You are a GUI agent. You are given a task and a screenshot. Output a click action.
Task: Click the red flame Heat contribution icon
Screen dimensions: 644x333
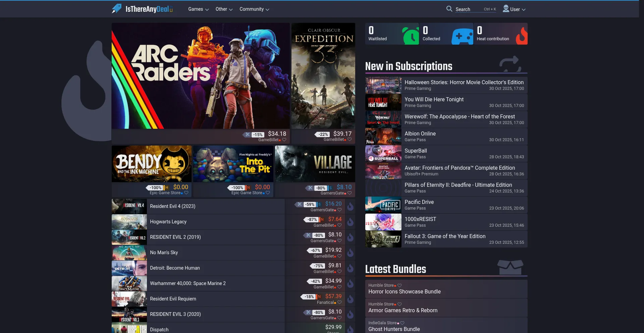click(x=522, y=36)
